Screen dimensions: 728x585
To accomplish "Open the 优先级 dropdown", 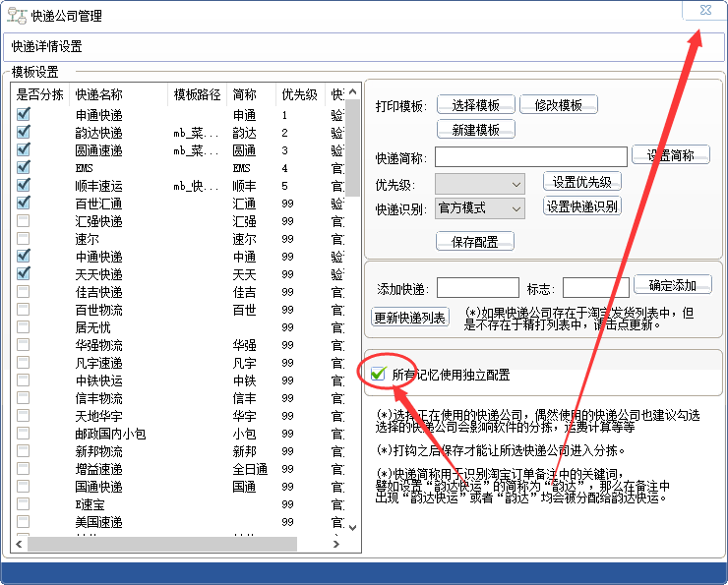I will pos(480,184).
